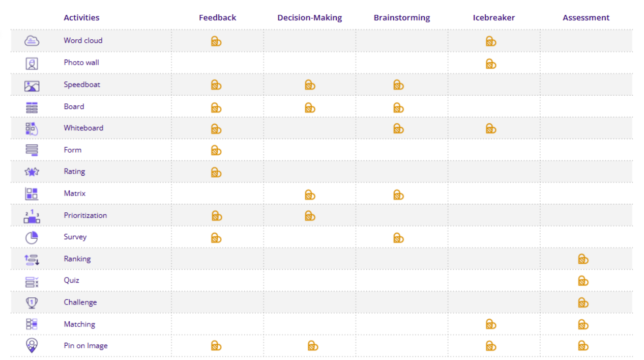Viewport: 644px width, 360px height.
Task: Open the Ranking activity link
Action: click(77, 259)
